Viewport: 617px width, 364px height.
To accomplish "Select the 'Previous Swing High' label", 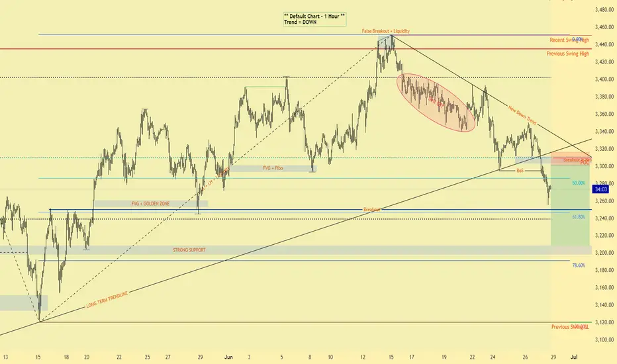I will pos(568,54).
